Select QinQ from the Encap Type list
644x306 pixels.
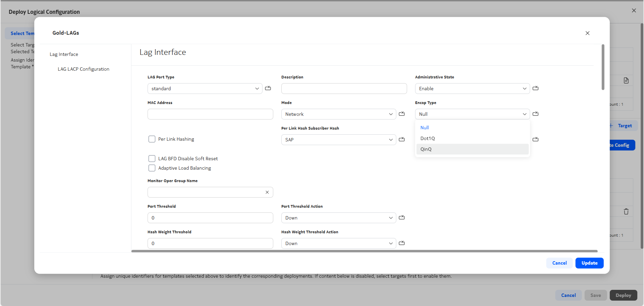point(426,149)
